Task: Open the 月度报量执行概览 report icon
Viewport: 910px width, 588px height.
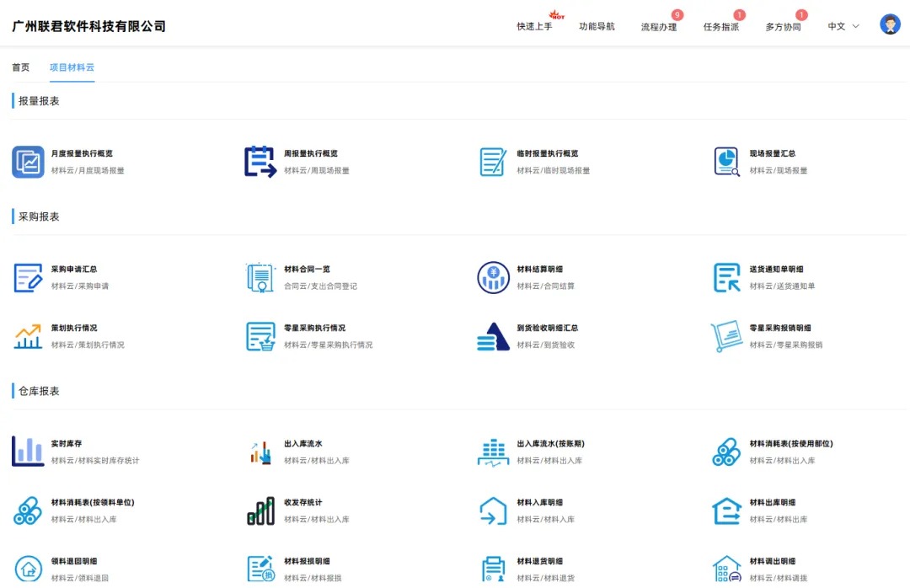Action: 28,162
